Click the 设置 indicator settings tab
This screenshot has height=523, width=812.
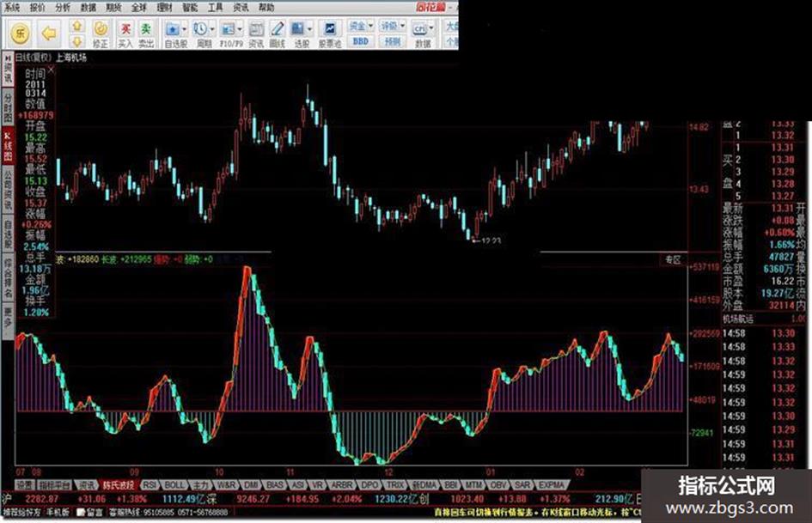pyautogui.click(x=24, y=485)
